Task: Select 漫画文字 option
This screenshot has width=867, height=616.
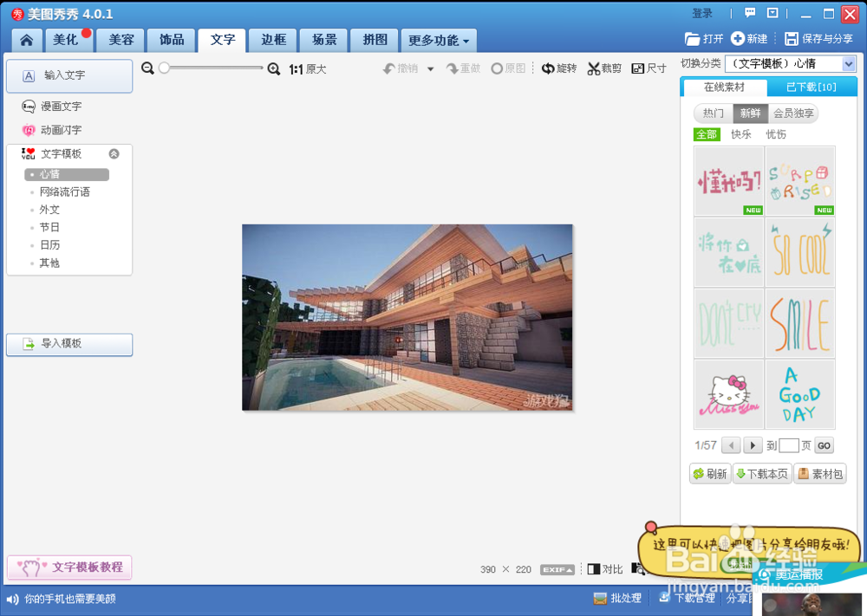Action: coord(51,106)
